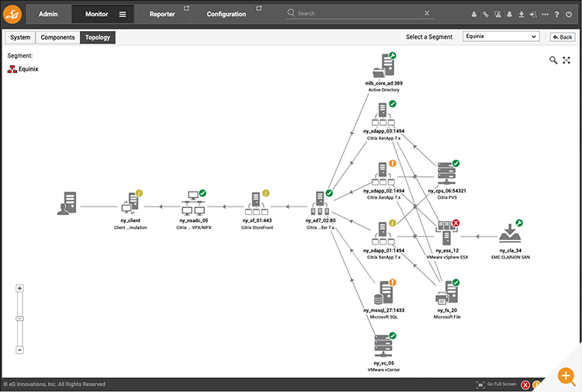Click the chain link icon in header

tap(486, 14)
